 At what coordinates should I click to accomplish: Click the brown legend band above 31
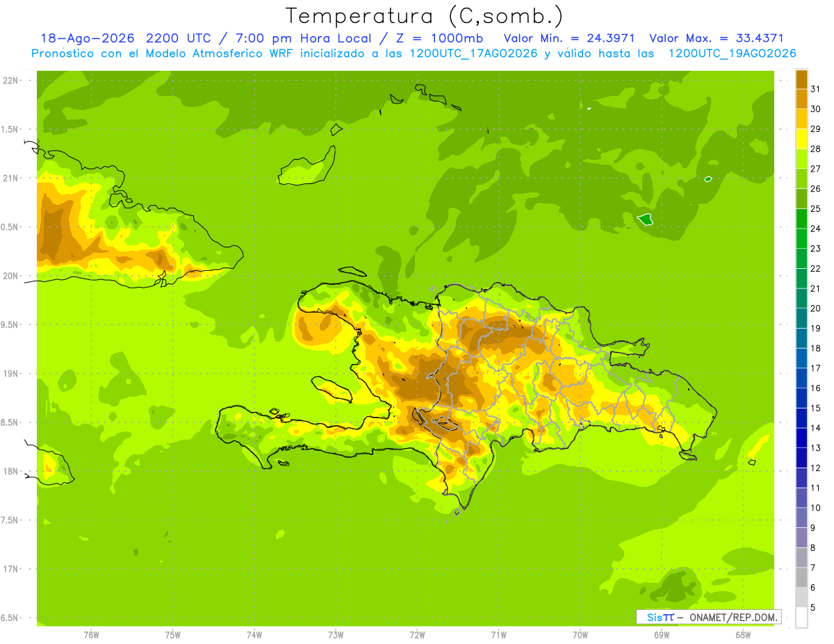801,79
